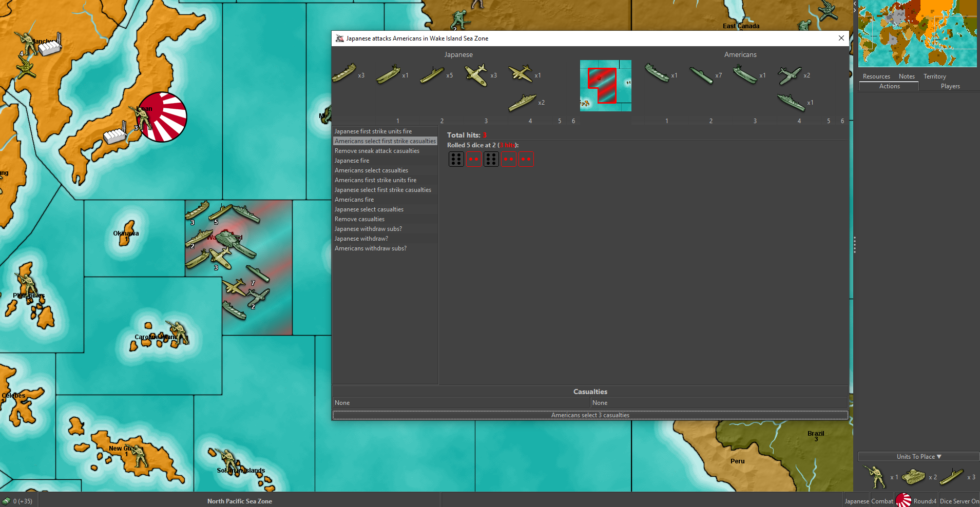Click the Japanese submarine icon marked x5
The image size is (980, 507).
coord(432,75)
